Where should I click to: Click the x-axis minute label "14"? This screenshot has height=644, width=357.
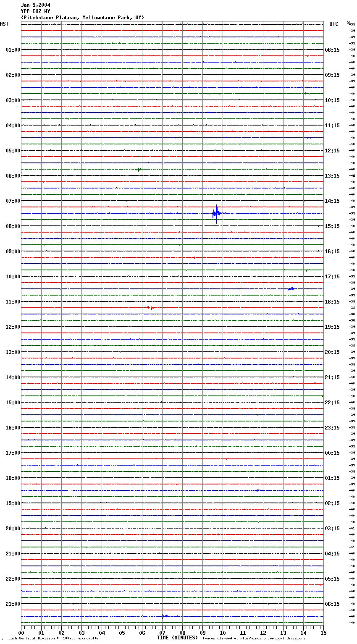click(x=303, y=633)
